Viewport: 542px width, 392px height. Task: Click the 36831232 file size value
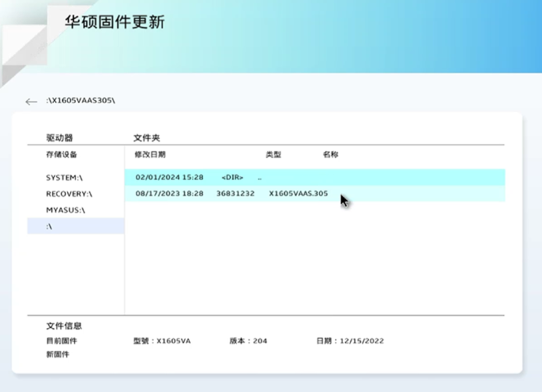(x=235, y=193)
